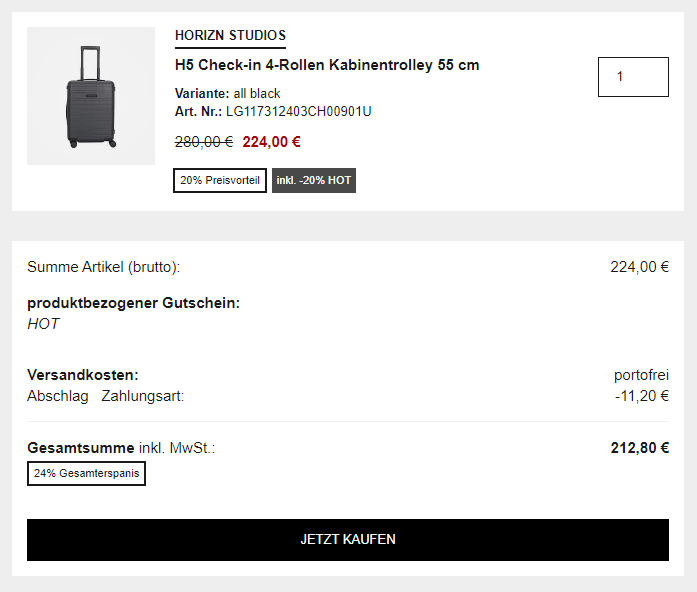
Task: Click the -11,20 € payment discount amount
Action: (x=641, y=396)
